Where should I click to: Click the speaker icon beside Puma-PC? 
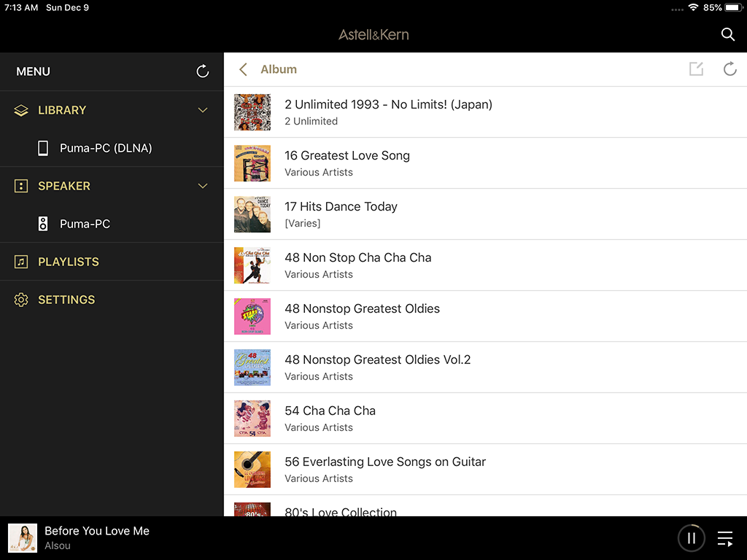[43, 224]
